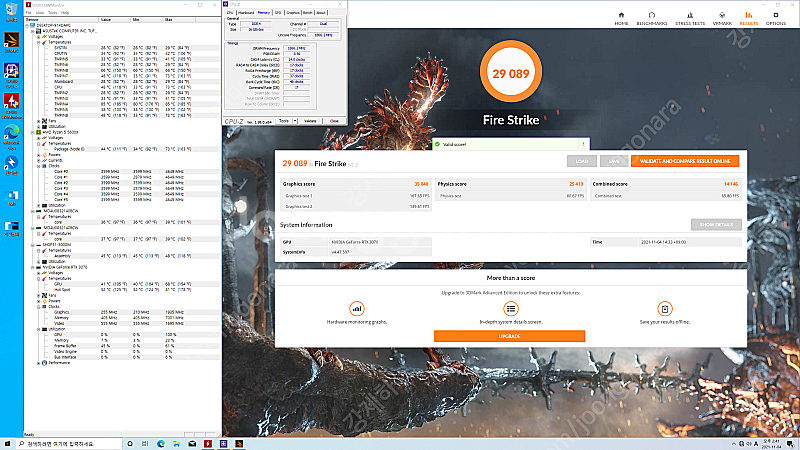Click the hardware monitoring graphs icon

point(357,309)
